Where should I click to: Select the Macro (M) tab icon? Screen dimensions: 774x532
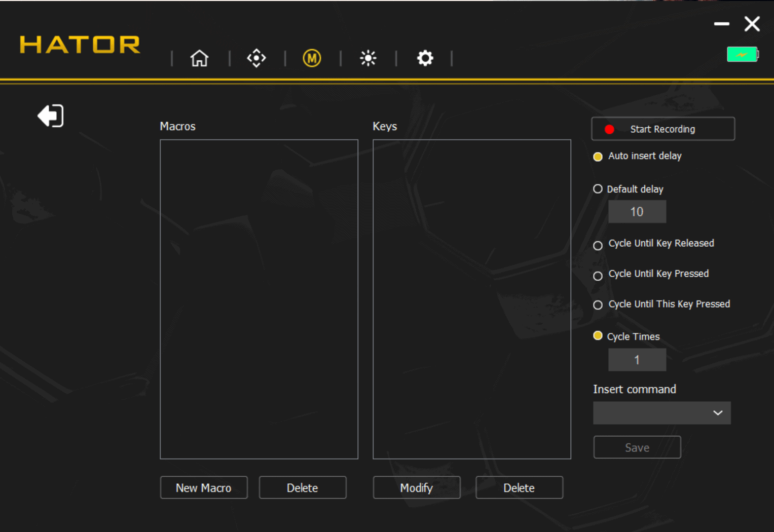tap(312, 58)
